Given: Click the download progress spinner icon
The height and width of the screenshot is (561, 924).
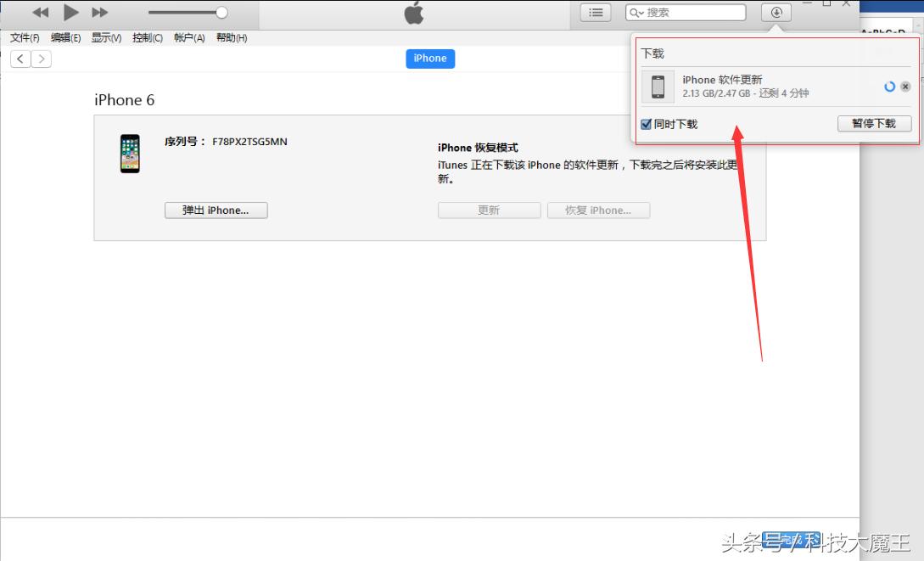Looking at the screenshot, I should point(889,87).
